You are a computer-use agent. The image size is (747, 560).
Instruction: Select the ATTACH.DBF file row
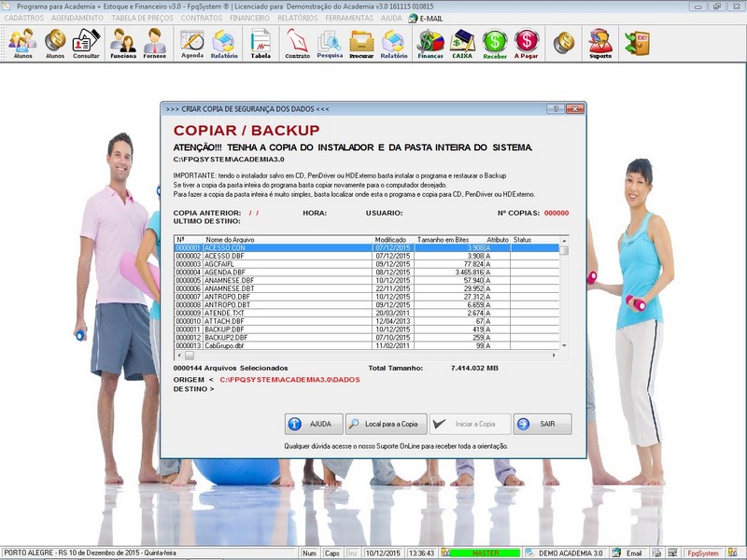tap(366, 321)
